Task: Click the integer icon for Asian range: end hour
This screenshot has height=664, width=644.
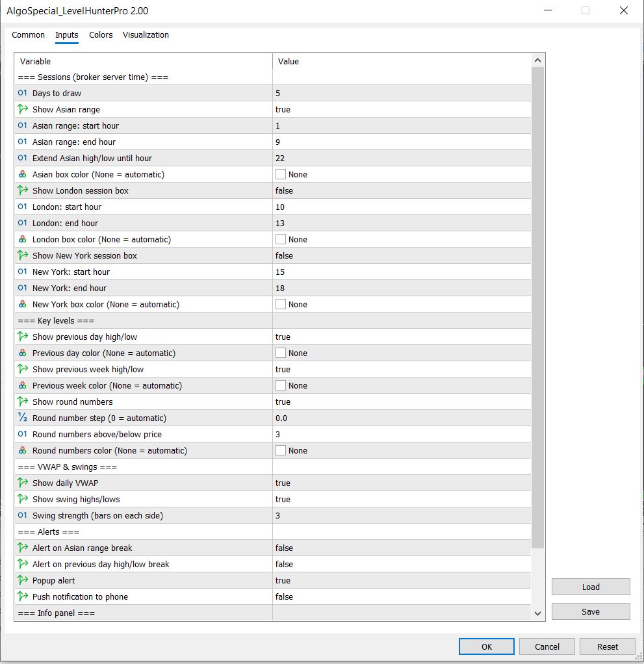Action: pyautogui.click(x=23, y=142)
